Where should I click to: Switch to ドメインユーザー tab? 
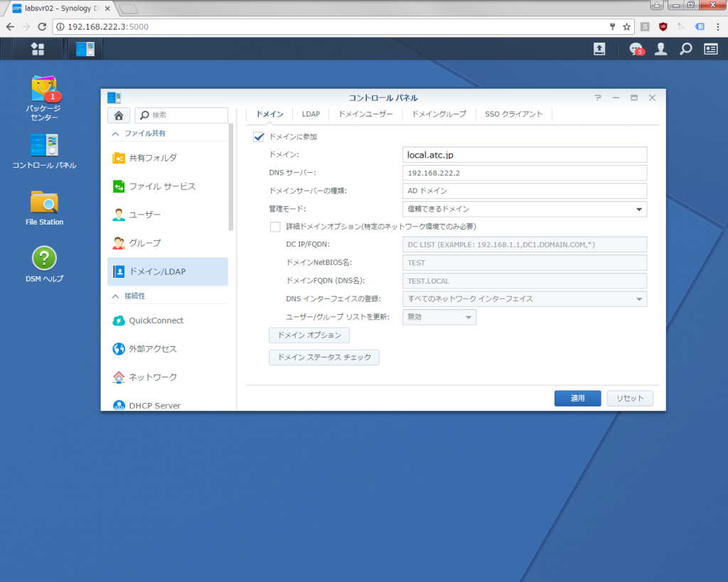365,114
